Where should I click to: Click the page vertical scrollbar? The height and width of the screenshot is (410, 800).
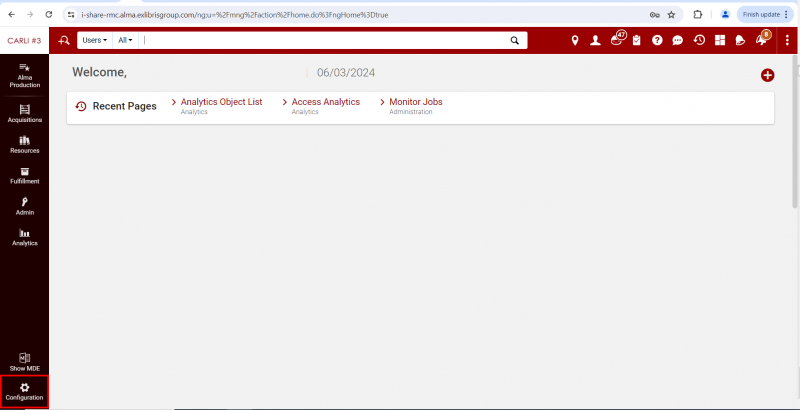[x=794, y=132]
